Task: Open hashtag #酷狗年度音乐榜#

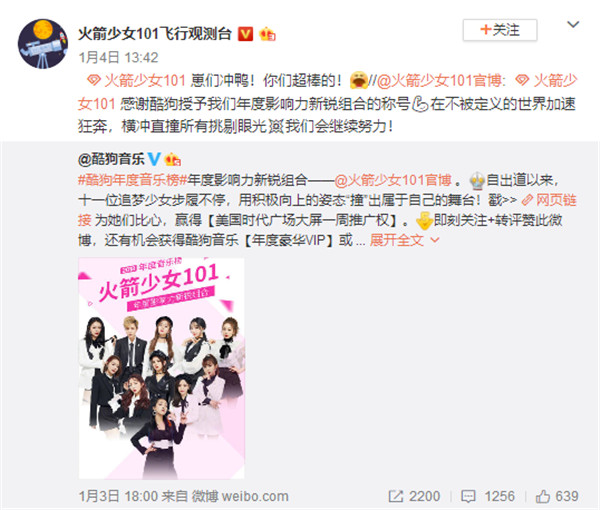Action: point(132,180)
